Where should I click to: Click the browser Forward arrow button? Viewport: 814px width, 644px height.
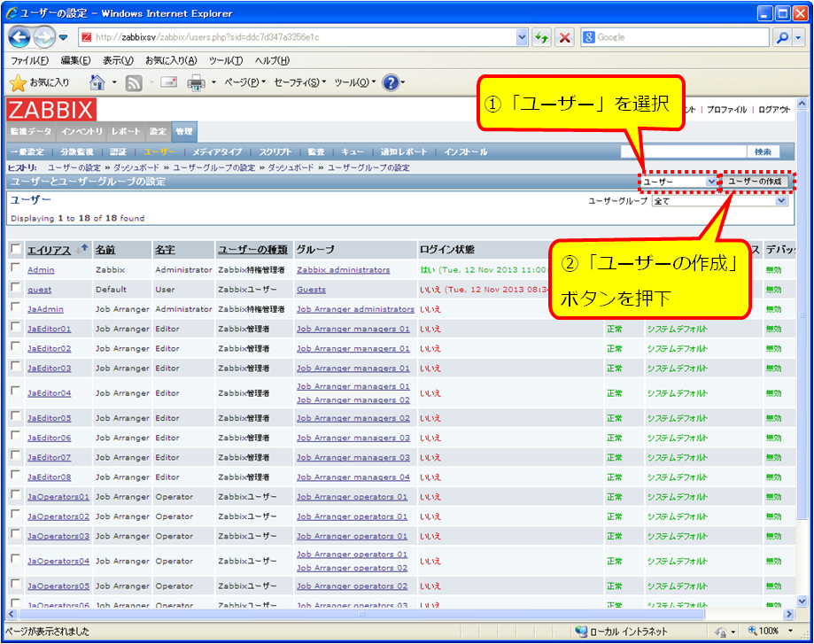44,37
